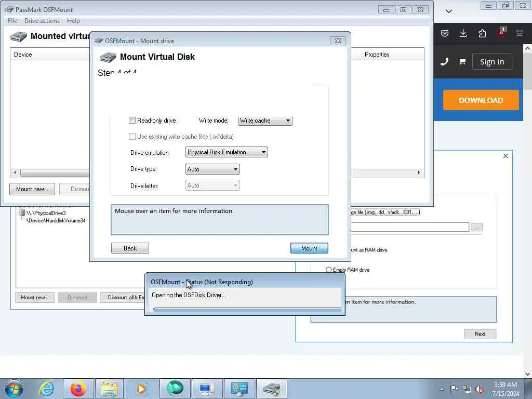Click the Firefox extensions puzzle icon

[482, 33]
